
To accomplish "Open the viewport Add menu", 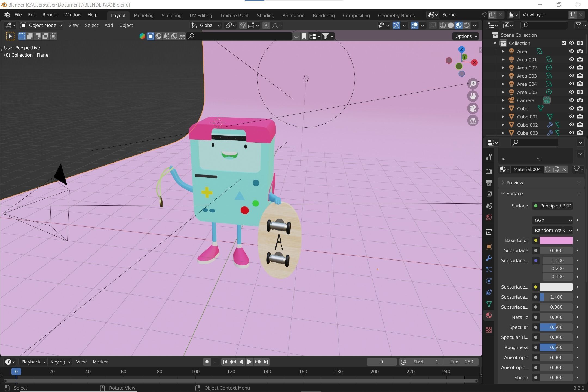I will pos(109,25).
